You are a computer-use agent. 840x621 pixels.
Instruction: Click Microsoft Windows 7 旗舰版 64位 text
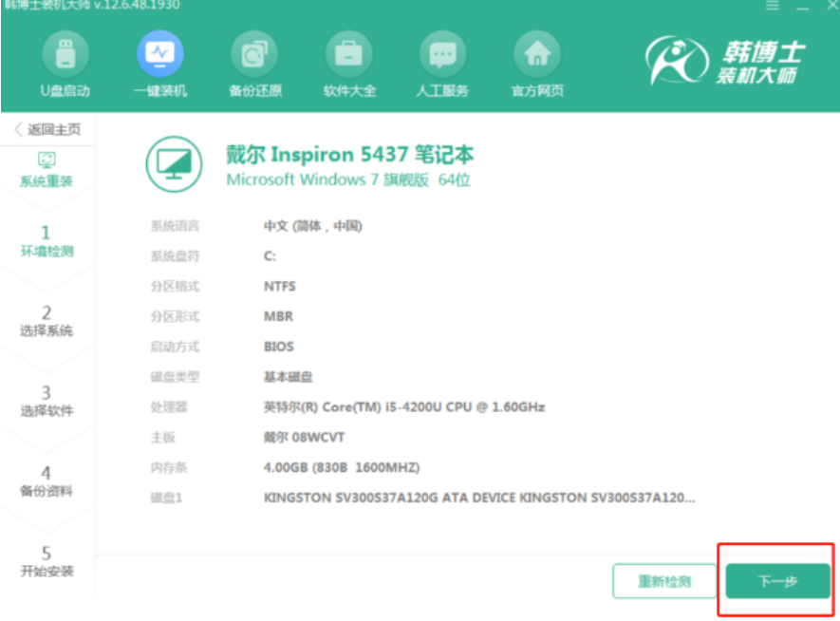pos(348,179)
